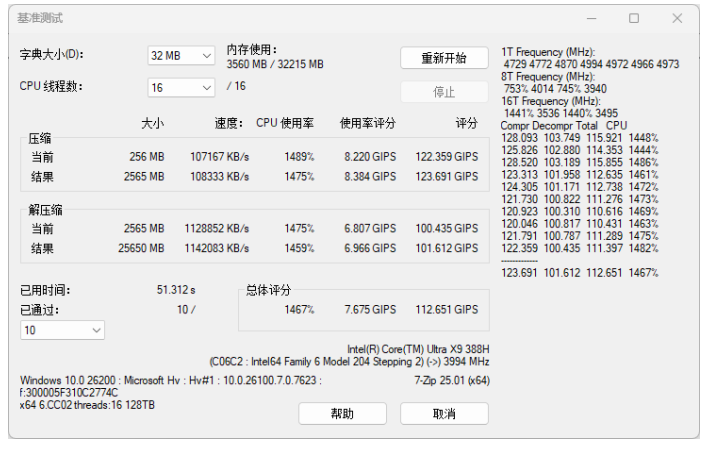Open the 字典大小 dropdown showing 32 MB
Viewport: 708px width, 454px height.
coord(181,56)
